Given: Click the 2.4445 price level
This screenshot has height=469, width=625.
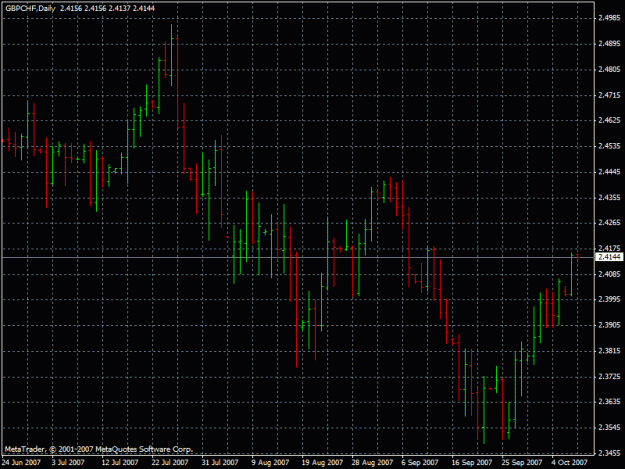Looking at the screenshot, I should tap(609, 172).
